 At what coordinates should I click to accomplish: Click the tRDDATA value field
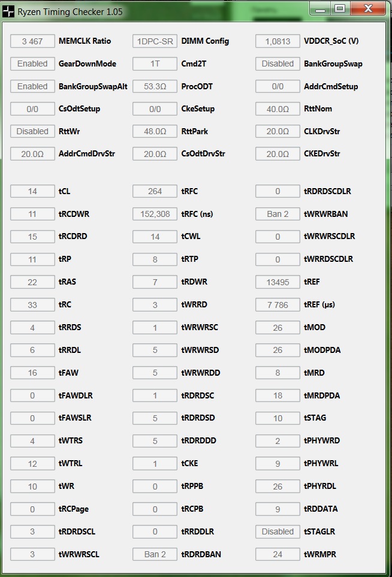click(x=278, y=509)
